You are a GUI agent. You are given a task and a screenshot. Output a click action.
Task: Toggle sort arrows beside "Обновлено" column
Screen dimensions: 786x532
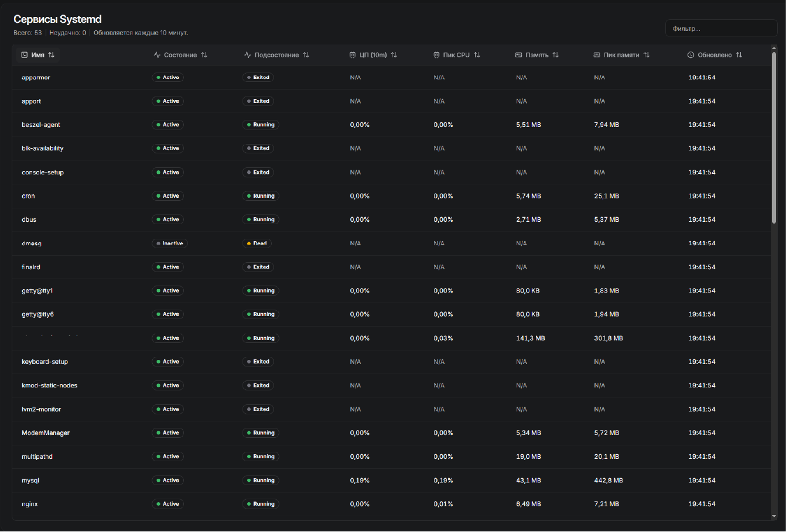pyautogui.click(x=739, y=55)
